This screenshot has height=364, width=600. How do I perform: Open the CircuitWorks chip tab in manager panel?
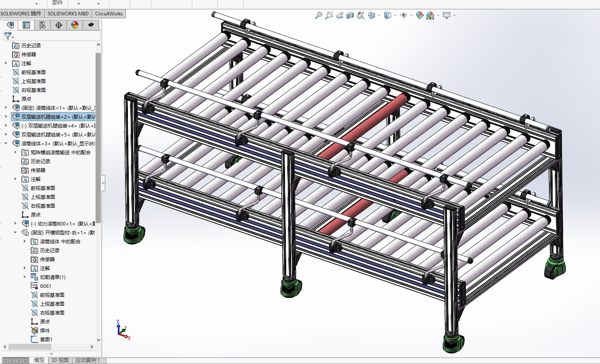point(91,25)
